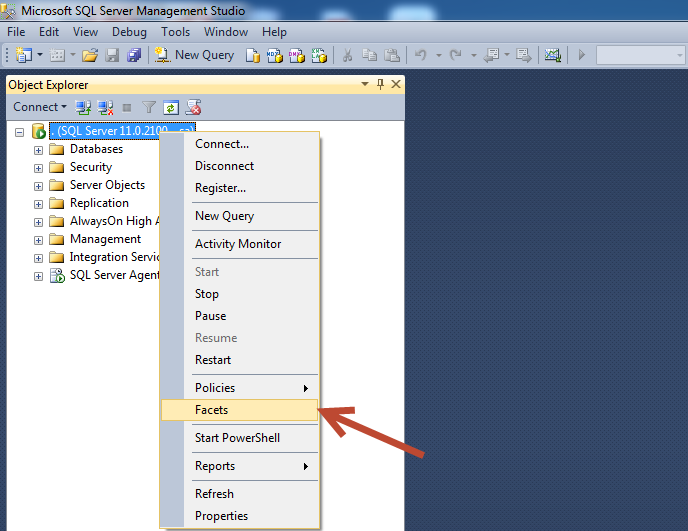Click the Save All icon
688x531 pixels.
coord(134,55)
